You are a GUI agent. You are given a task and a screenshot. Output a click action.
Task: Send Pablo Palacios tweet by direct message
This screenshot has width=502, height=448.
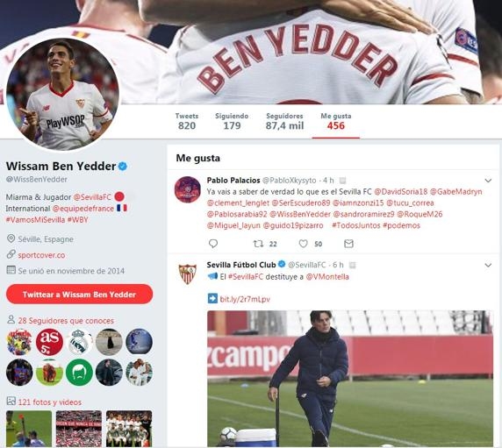(x=348, y=244)
